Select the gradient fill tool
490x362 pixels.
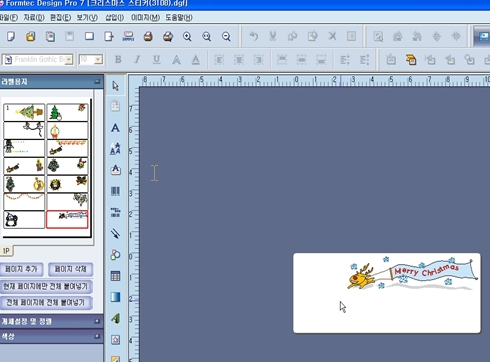[x=115, y=297]
